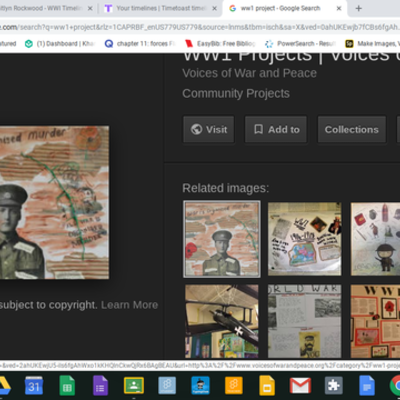
Task: Open the orange hexagon app icon
Action: click(234, 386)
